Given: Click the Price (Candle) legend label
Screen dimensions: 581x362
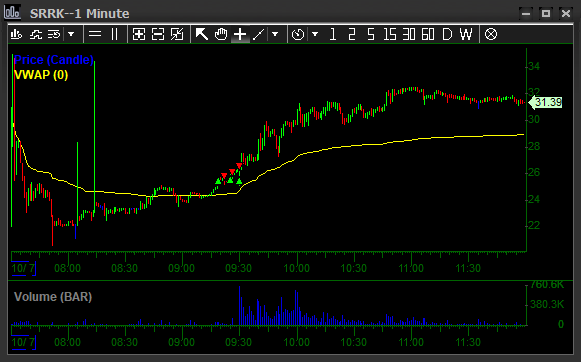Looking at the screenshot, I should click(53, 60).
